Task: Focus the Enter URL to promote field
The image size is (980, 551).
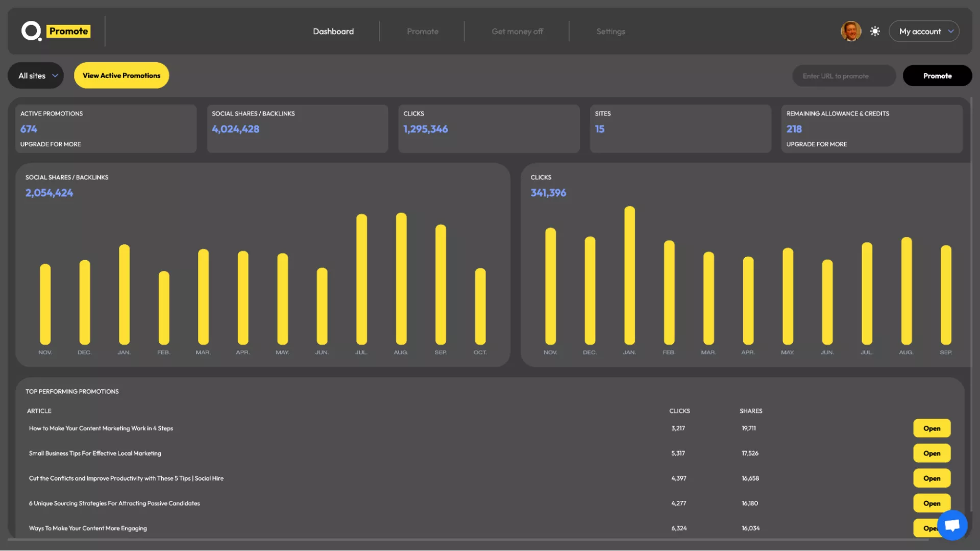Action: tap(844, 76)
